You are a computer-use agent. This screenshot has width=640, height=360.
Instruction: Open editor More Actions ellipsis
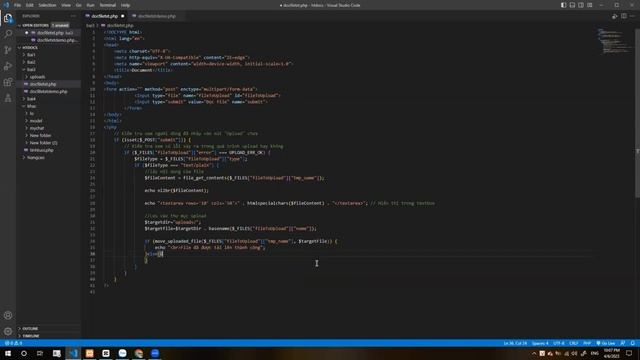click(633, 16)
